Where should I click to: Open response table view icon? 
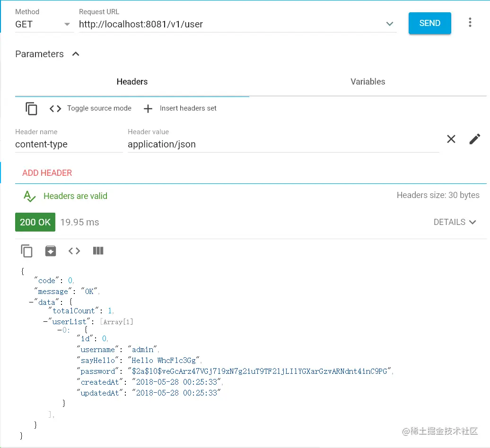[98, 250]
